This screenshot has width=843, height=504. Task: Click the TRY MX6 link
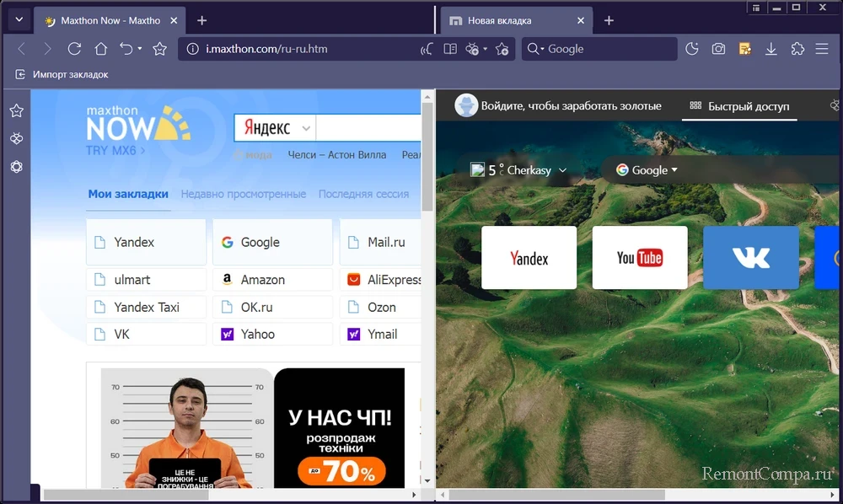(x=115, y=151)
